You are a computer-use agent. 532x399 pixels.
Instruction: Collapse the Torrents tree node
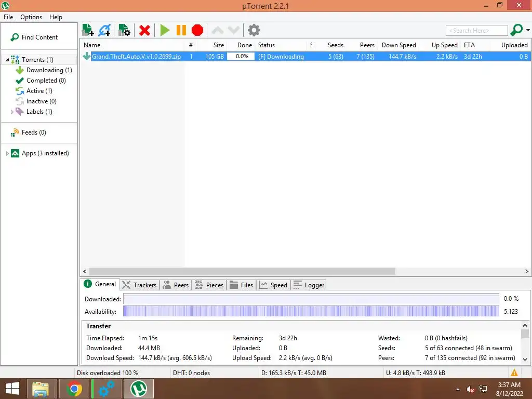(x=7, y=60)
